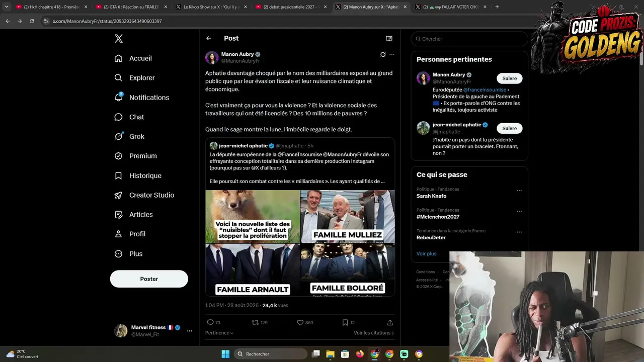Open the @franceinsoumise mention link
The width and height of the screenshot is (644, 362).
coord(485,89)
